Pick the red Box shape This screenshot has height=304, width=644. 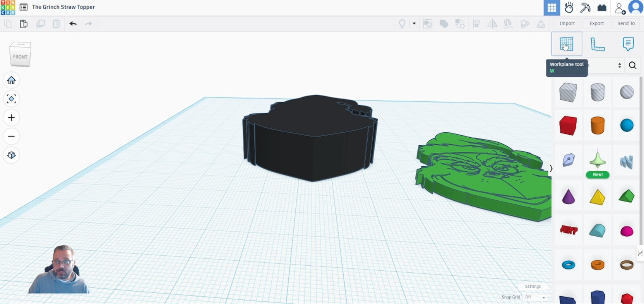tap(568, 126)
